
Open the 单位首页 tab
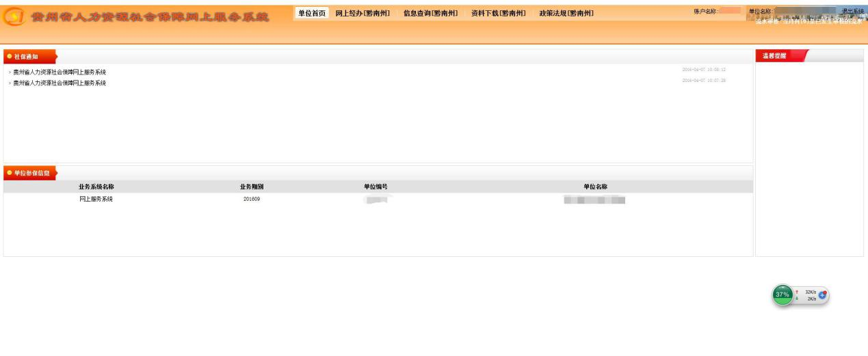tap(312, 13)
